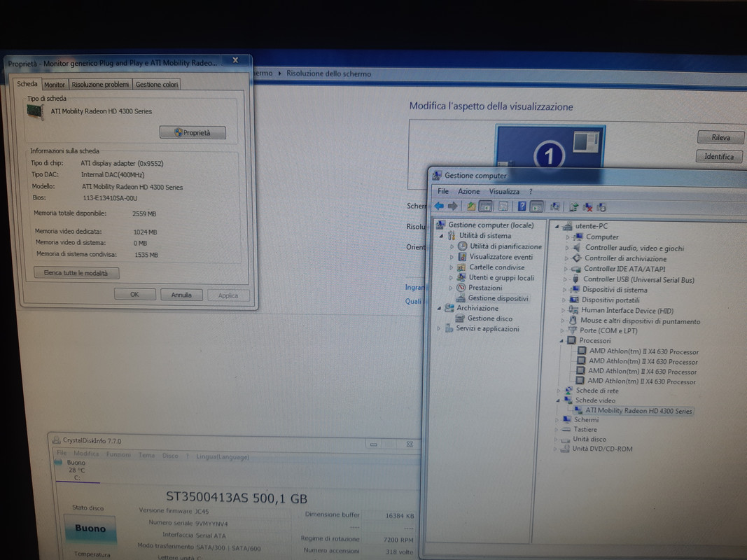Click the Gestione disco icon
747x560 pixels.
point(459,318)
